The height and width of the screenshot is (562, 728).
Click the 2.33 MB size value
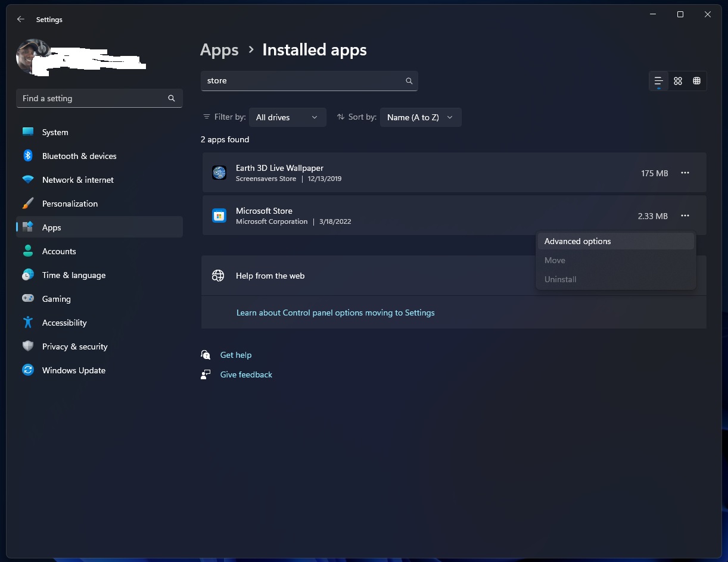pyautogui.click(x=653, y=216)
